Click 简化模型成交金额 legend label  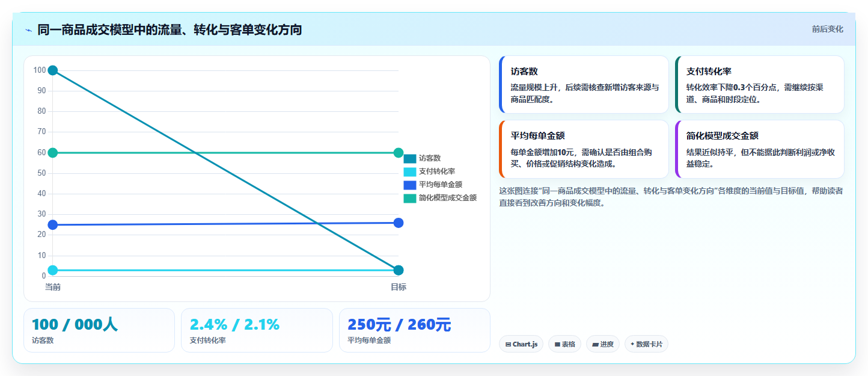(448, 198)
